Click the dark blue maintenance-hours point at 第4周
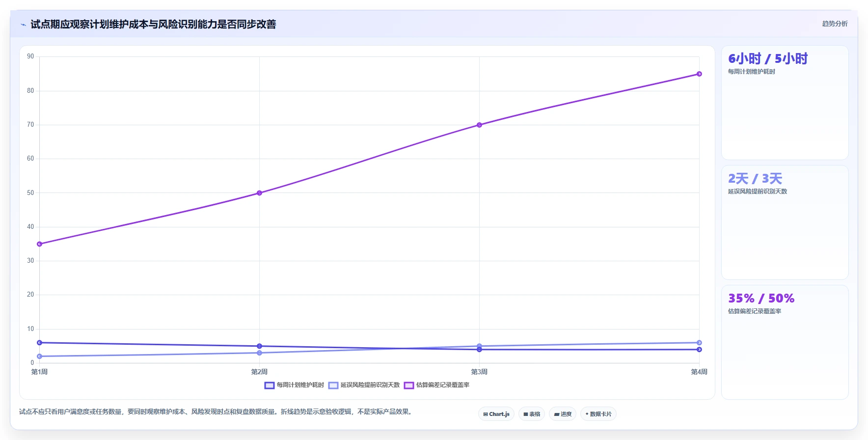 coord(699,350)
